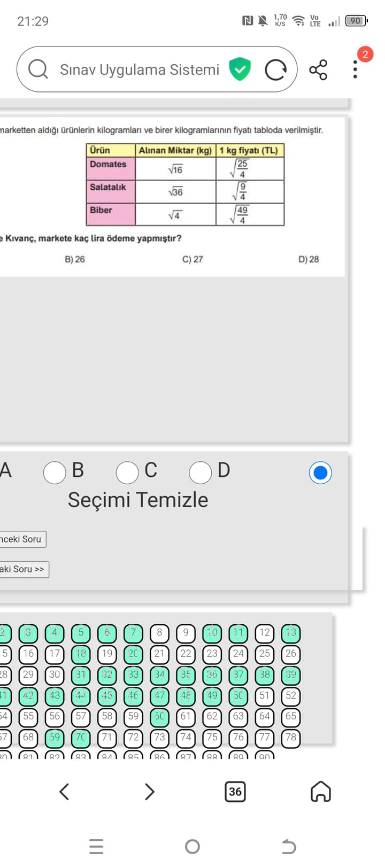Screen dimensions: 385x868
Task: Jump to question number 8
Action: tap(159, 633)
